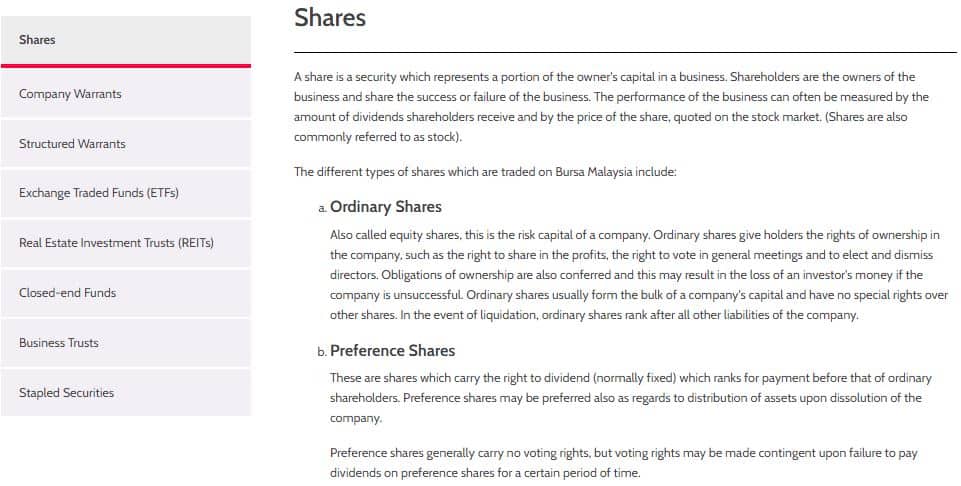Click the 'a.' list marker before Ordinary Shares
Image resolution: width=961 pixels, height=486 pixels.
(x=323, y=208)
